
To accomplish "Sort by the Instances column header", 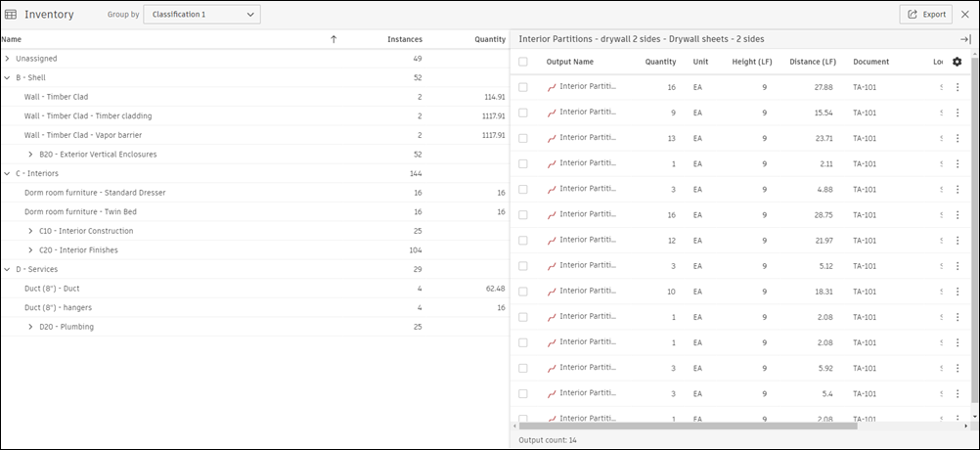I will click(x=404, y=39).
